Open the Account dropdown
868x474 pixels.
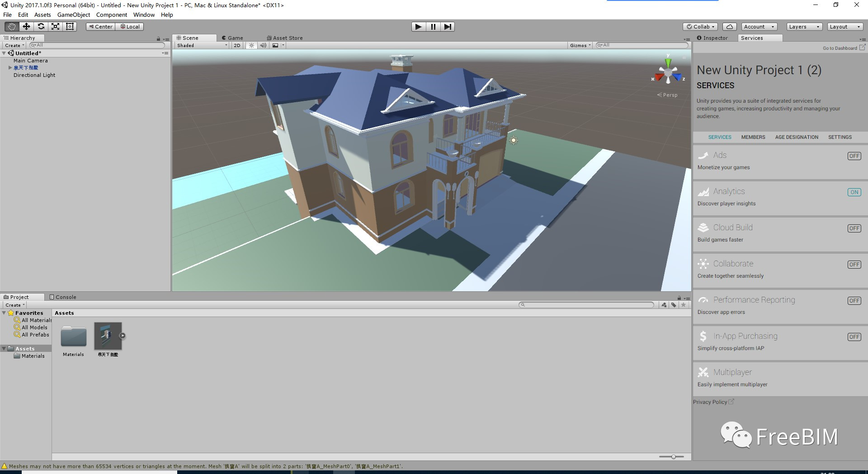[759, 27]
